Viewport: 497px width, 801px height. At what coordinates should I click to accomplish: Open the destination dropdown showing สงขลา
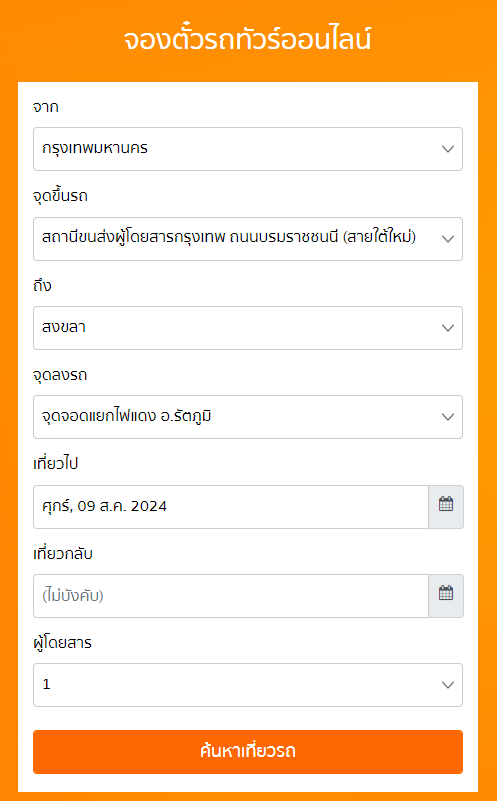248,328
